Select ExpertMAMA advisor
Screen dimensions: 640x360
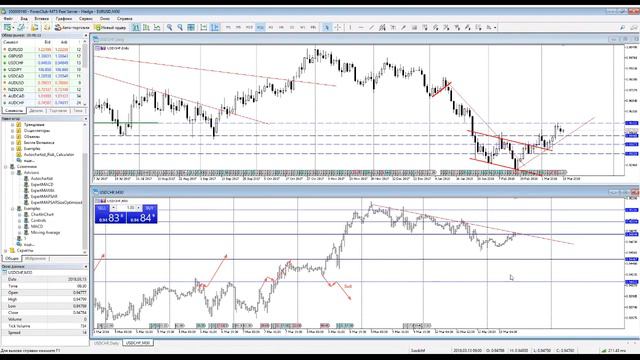click(x=42, y=190)
